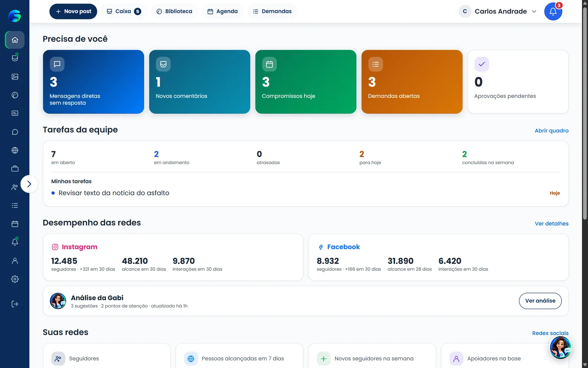Open the Biblioteca menu item
This screenshot has height=368, width=588.
[174, 11]
